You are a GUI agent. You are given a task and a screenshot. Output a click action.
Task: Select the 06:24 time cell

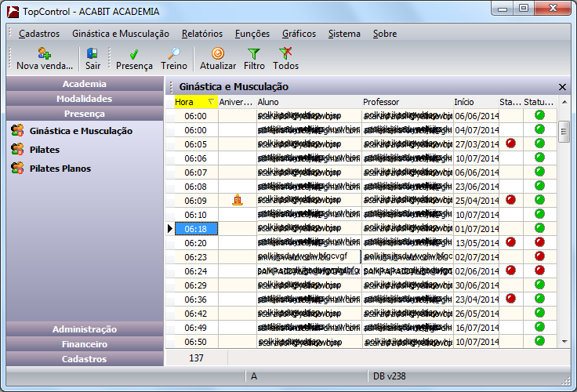click(x=196, y=271)
